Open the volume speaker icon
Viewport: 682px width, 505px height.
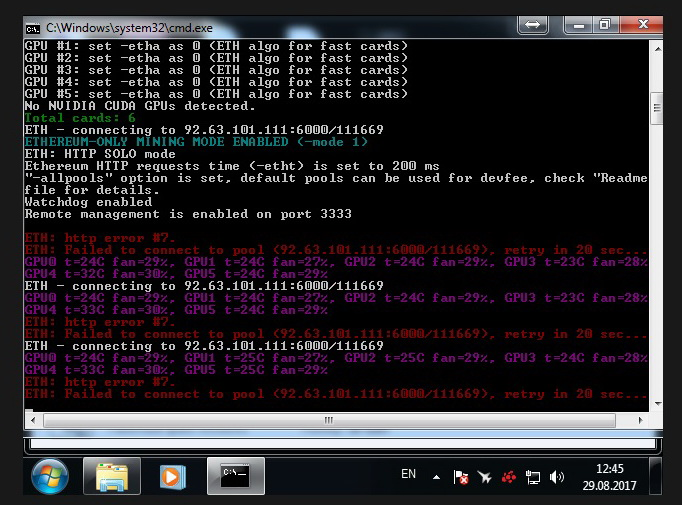pos(557,478)
